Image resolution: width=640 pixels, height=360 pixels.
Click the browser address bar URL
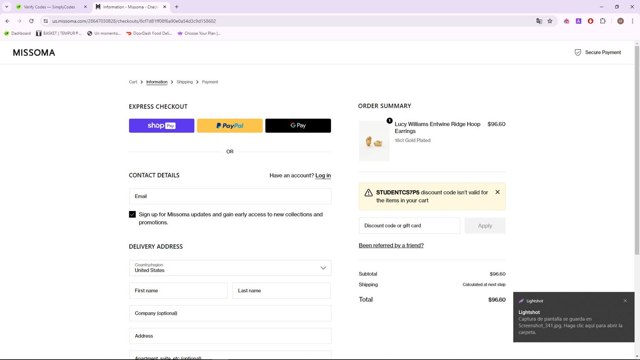tap(134, 21)
